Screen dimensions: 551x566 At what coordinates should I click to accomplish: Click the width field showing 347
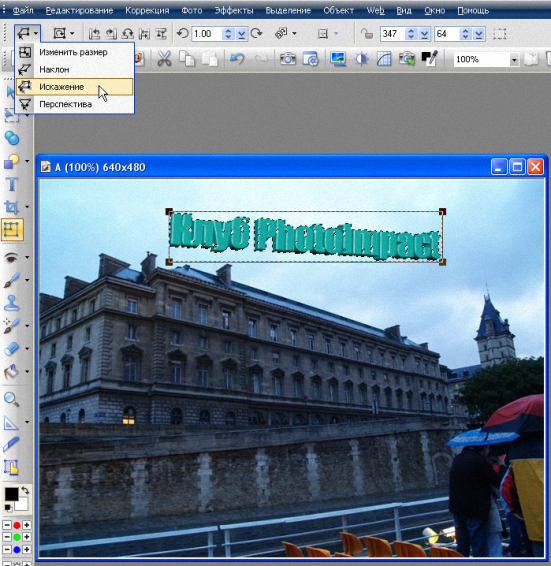(x=392, y=34)
